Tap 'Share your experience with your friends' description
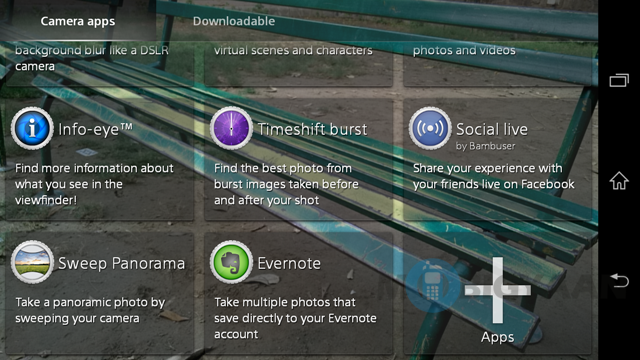The image size is (640, 360). 493,176
